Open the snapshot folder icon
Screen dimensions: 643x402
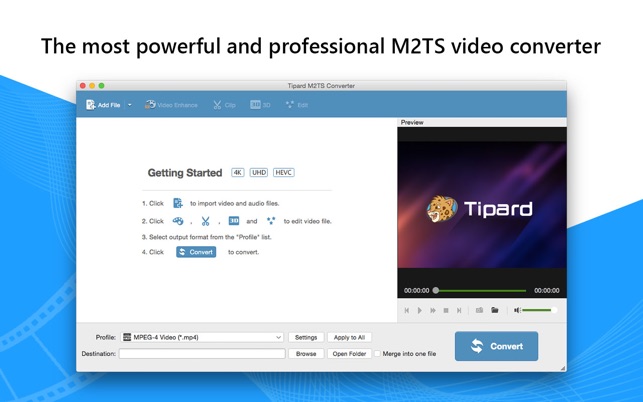click(x=495, y=310)
